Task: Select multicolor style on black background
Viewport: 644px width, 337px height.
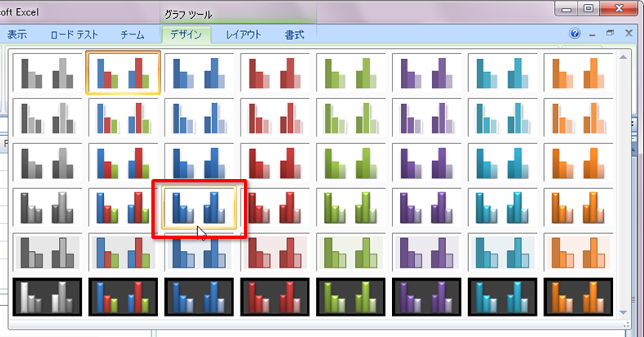Action: pyautogui.click(x=123, y=297)
